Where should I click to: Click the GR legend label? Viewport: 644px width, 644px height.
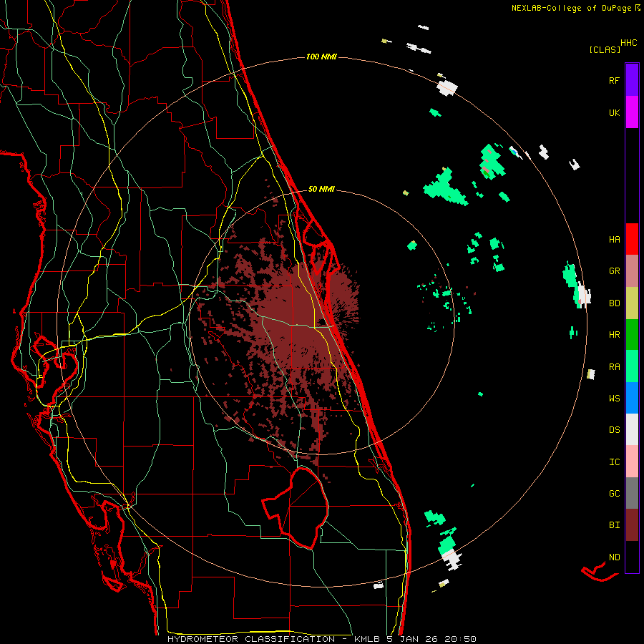click(614, 271)
